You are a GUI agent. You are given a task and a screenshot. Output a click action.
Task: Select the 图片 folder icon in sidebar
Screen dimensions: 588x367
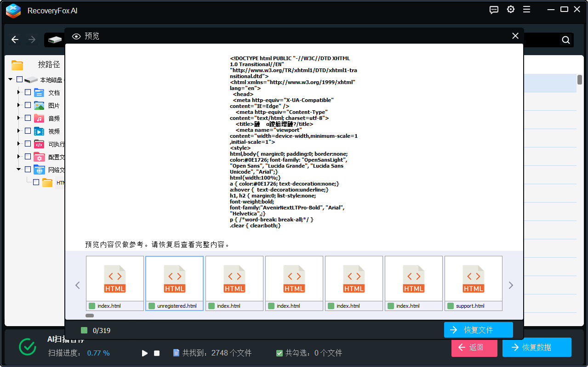coord(39,105)
